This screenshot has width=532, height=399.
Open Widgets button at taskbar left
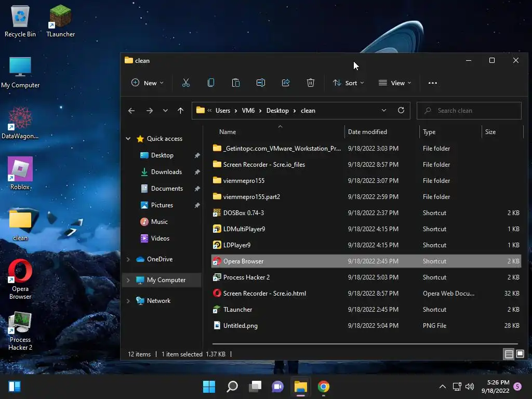pos(15,387)
